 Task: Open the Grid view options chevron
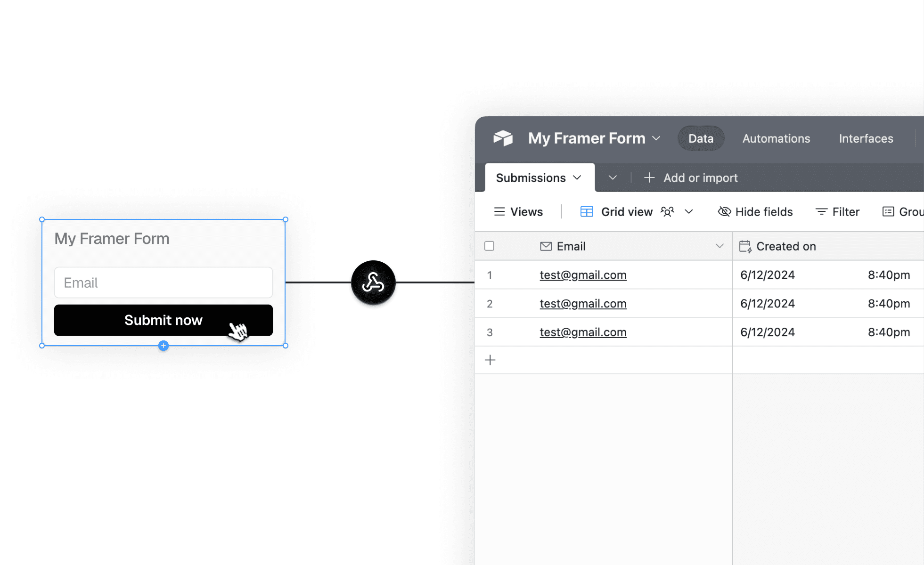coord(689,212)
